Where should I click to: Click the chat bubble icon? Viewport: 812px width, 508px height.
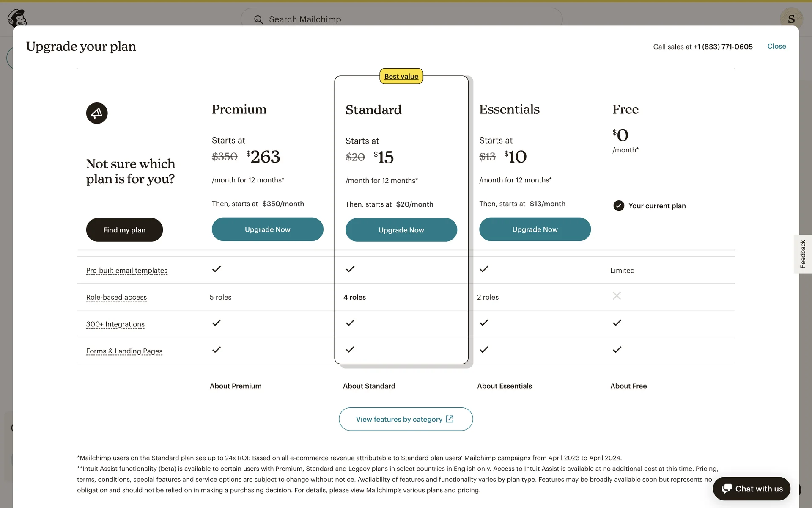(727, 489)
